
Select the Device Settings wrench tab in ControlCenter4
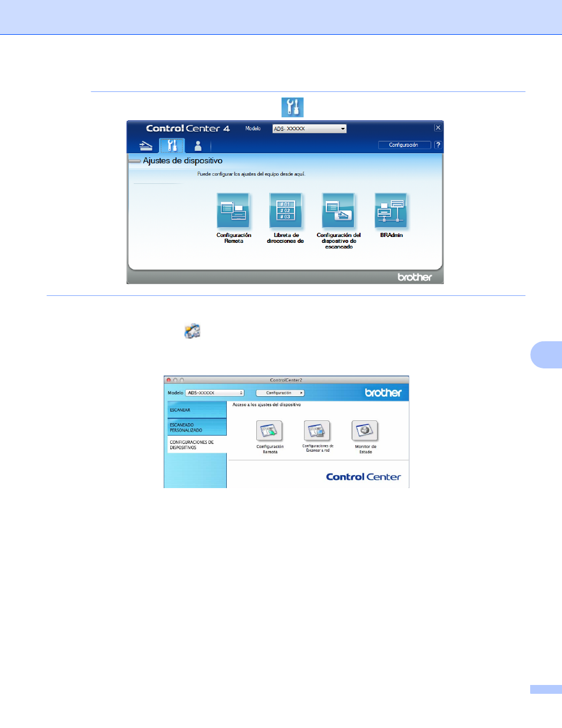click(x=172, y=146)
